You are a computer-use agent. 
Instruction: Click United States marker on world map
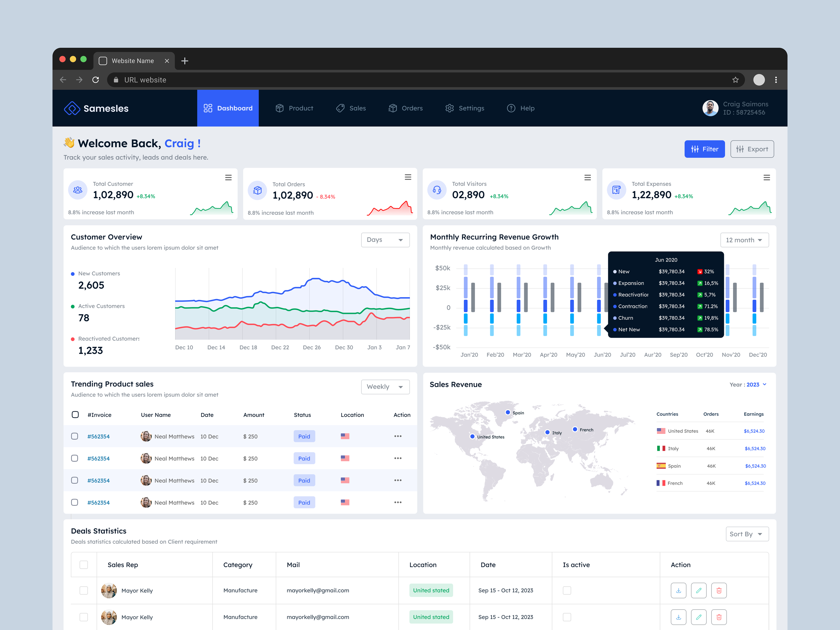coord(472,436)
